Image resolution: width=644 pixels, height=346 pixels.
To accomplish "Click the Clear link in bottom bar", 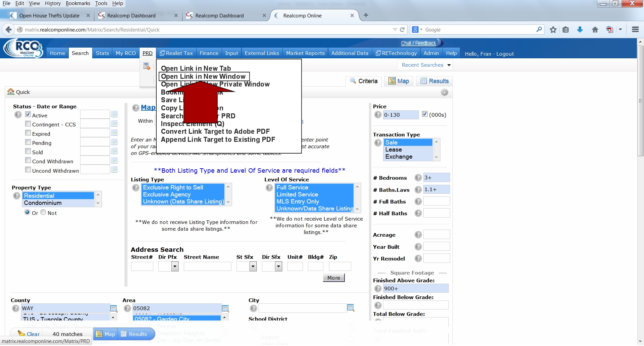I will click(33, 334).
